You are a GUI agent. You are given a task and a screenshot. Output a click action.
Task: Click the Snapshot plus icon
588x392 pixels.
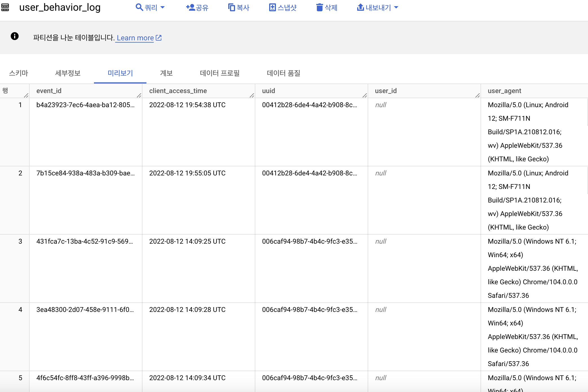(x=272, y=7)
